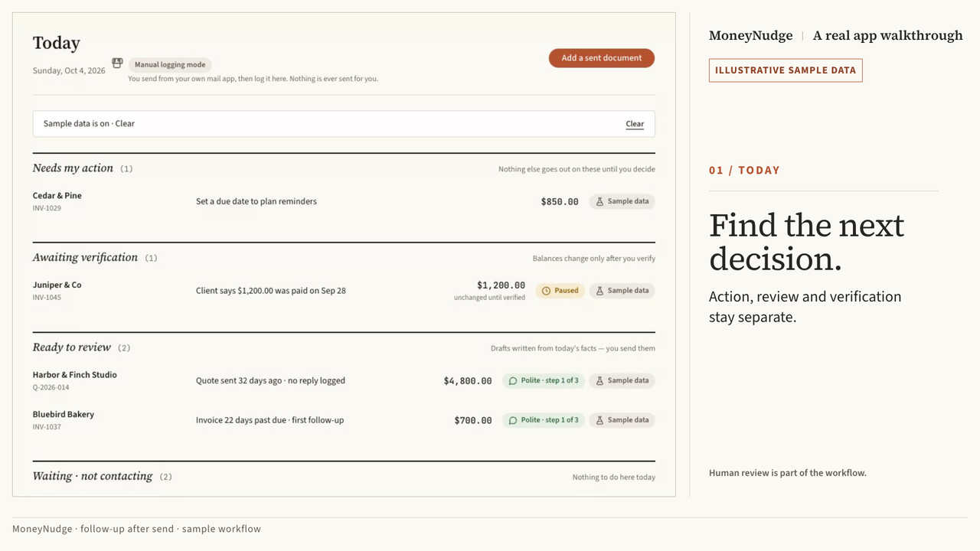Image resolution: width=980 pixels, height=551 pixels.
Task: Click the Add a sent document button
Action: (x=602, y=58)
